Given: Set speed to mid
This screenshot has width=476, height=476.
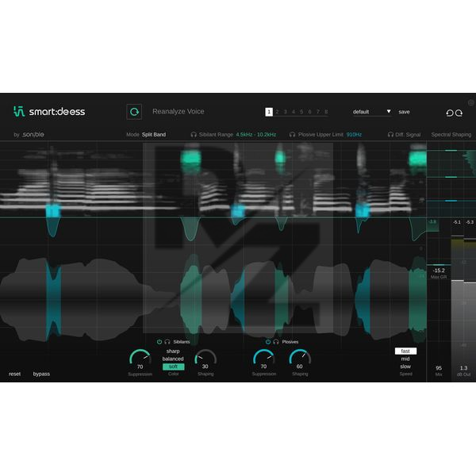Looking at the screenshot, I should point(405,359).
